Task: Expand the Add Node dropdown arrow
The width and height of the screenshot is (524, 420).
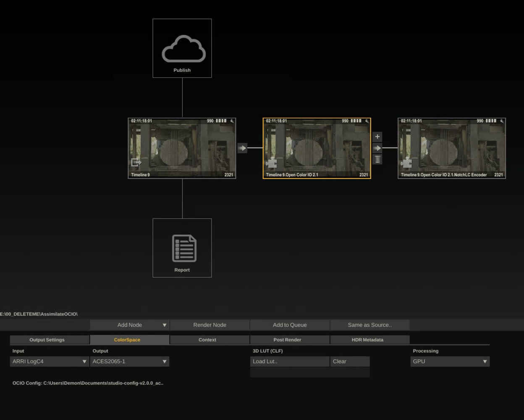Action: [x=165, y=325]
